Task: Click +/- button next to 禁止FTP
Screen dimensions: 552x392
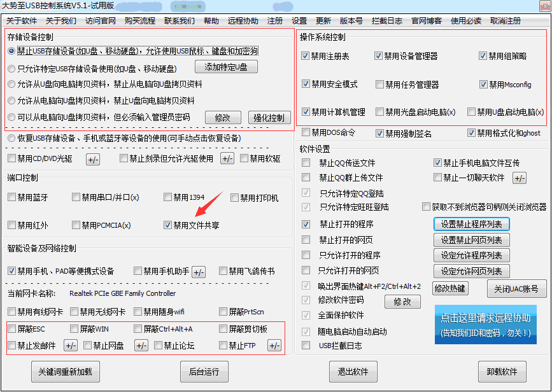Action: point(274,346)
